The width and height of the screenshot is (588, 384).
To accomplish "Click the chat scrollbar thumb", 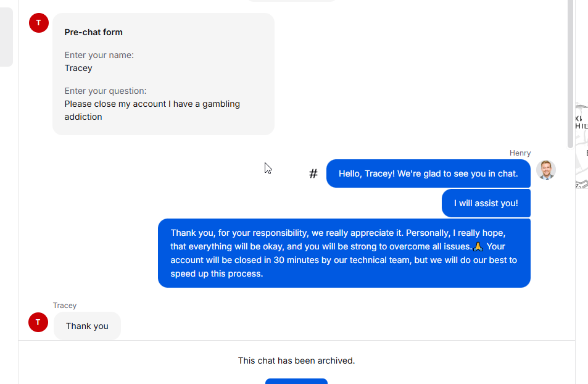I will (570, 74).
